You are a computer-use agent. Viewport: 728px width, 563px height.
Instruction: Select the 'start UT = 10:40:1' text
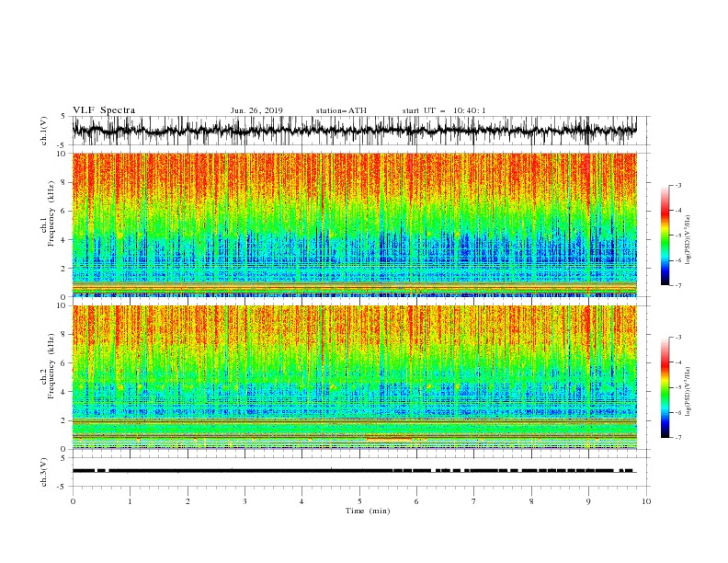pyautogui.click(x=444, y=110)
